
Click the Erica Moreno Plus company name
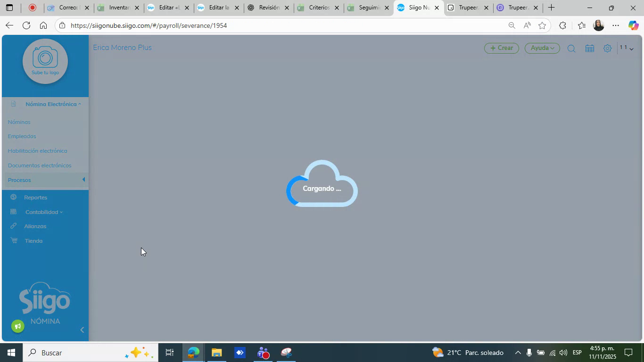[x=122, y=48]
